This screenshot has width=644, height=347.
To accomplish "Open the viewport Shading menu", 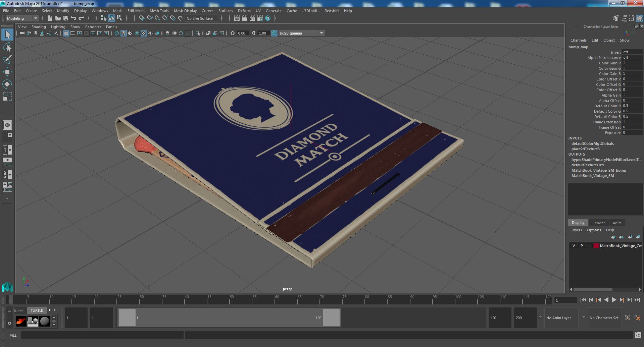I will 39,27.
